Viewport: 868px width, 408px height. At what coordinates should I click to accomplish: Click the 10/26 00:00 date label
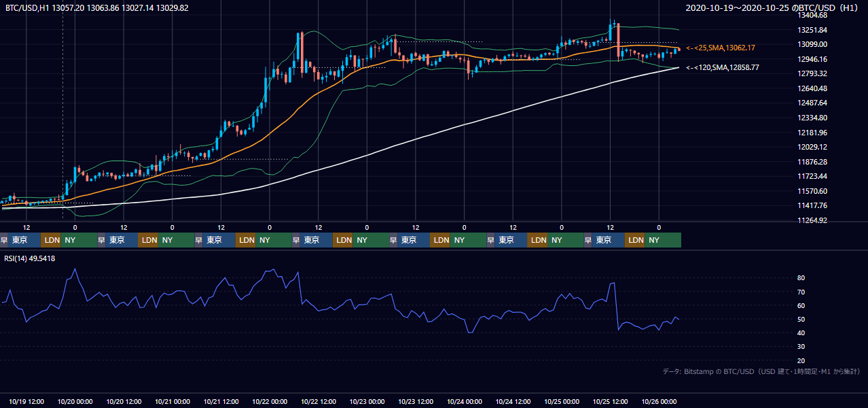(659, 402)
